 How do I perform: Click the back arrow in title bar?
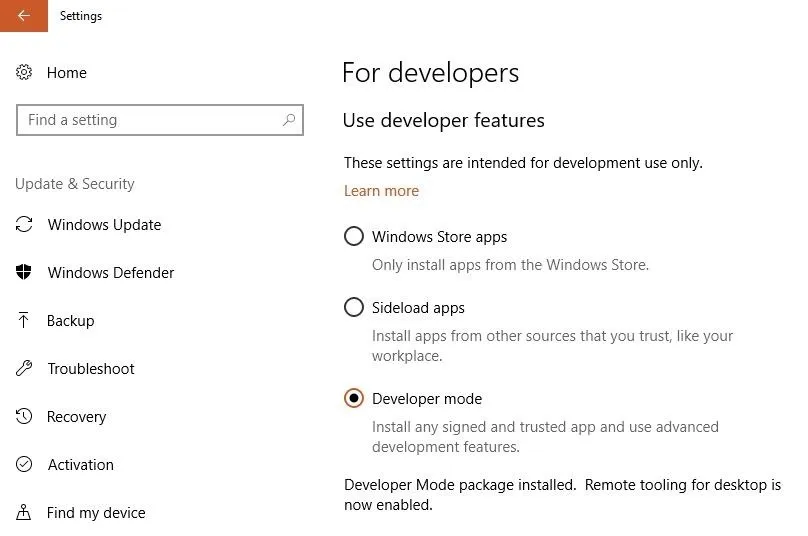tap(23, 16)
